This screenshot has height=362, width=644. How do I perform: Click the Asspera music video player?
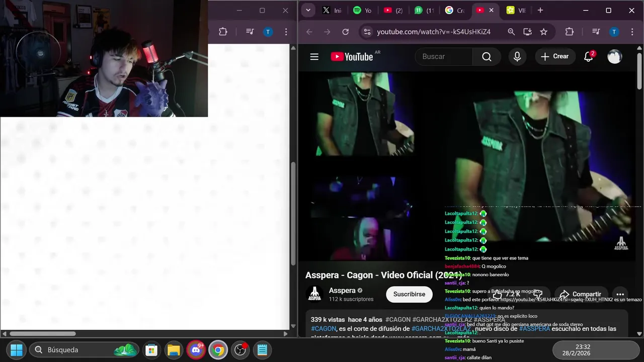tap(468, 166)
